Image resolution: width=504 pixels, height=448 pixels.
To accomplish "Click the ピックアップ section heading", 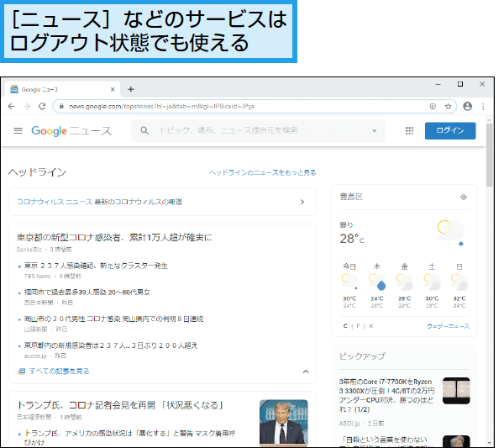I will pos(362,356).
